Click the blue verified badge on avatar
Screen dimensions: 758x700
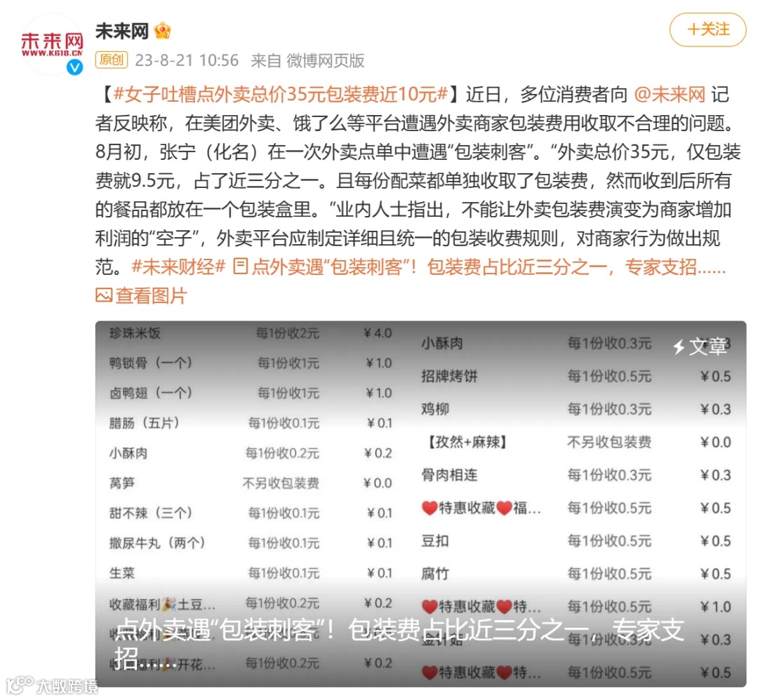pos(74,67)
